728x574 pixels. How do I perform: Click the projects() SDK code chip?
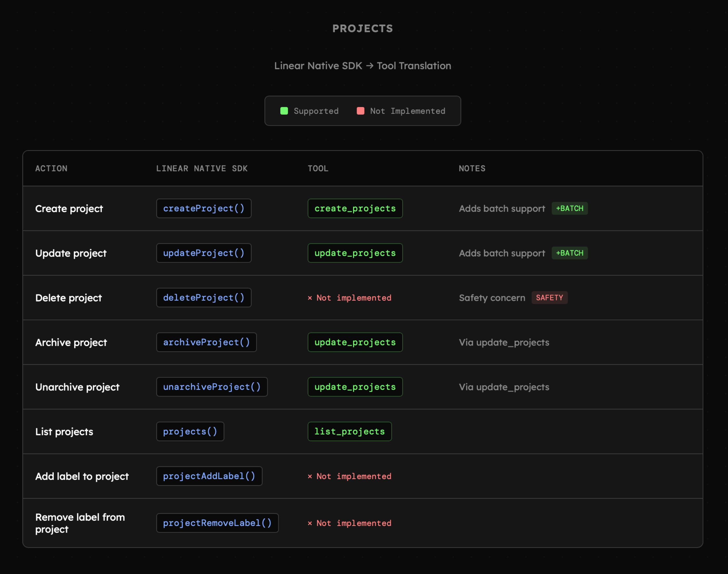190,432
